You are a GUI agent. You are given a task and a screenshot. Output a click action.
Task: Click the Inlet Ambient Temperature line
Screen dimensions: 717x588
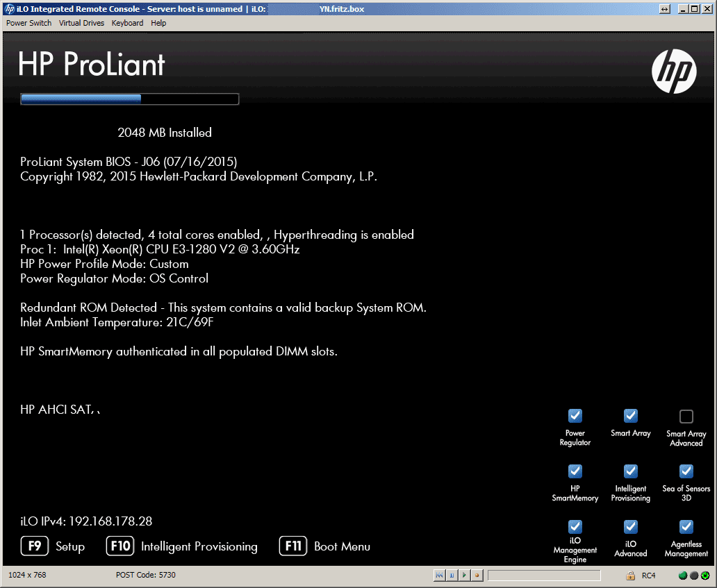click(x=117, y=322)
